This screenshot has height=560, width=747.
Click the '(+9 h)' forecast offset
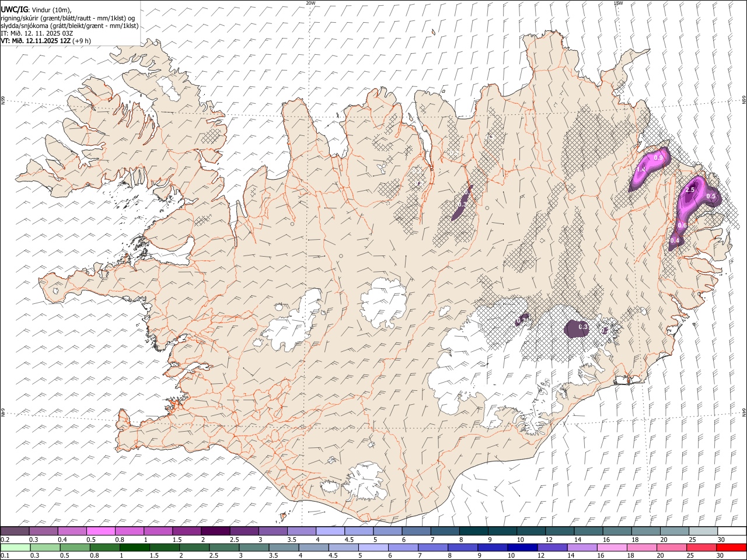click(x=82, y=41)
